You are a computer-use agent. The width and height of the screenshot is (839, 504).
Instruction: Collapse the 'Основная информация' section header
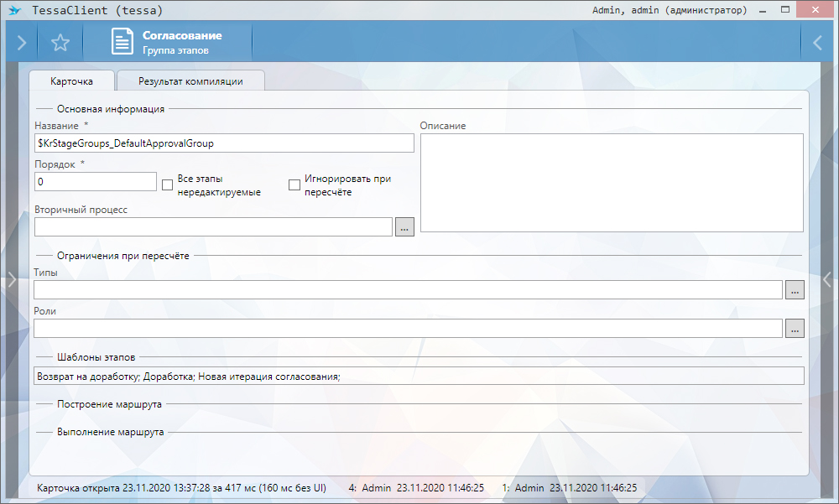110,108
